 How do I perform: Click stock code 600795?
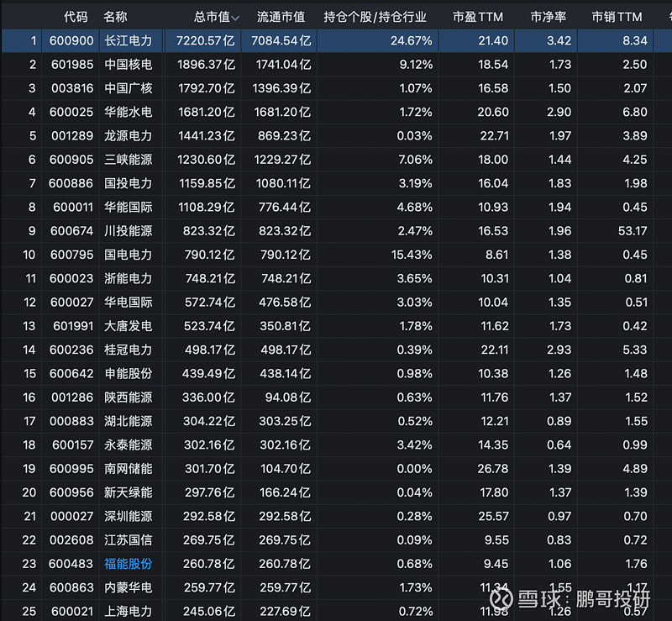[71, 255]
